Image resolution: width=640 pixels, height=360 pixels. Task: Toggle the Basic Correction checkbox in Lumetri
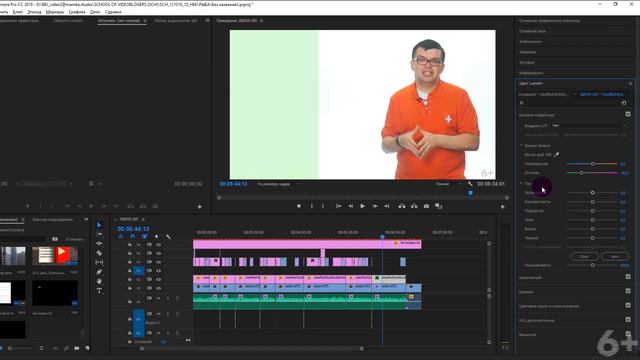[628, 114]
